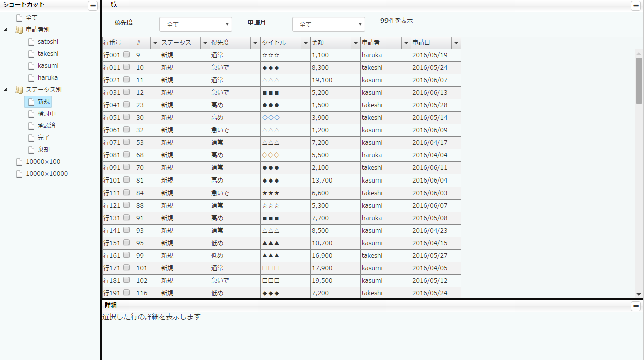
Task: Select 検討中 in the status tree
Action: 46,114
